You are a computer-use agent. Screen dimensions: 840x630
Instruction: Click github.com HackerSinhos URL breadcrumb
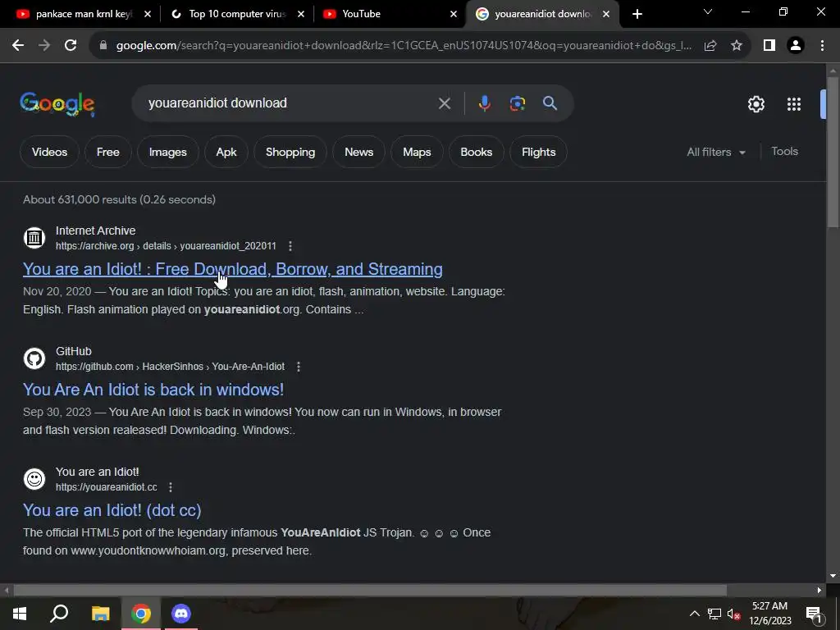[170, 367]
